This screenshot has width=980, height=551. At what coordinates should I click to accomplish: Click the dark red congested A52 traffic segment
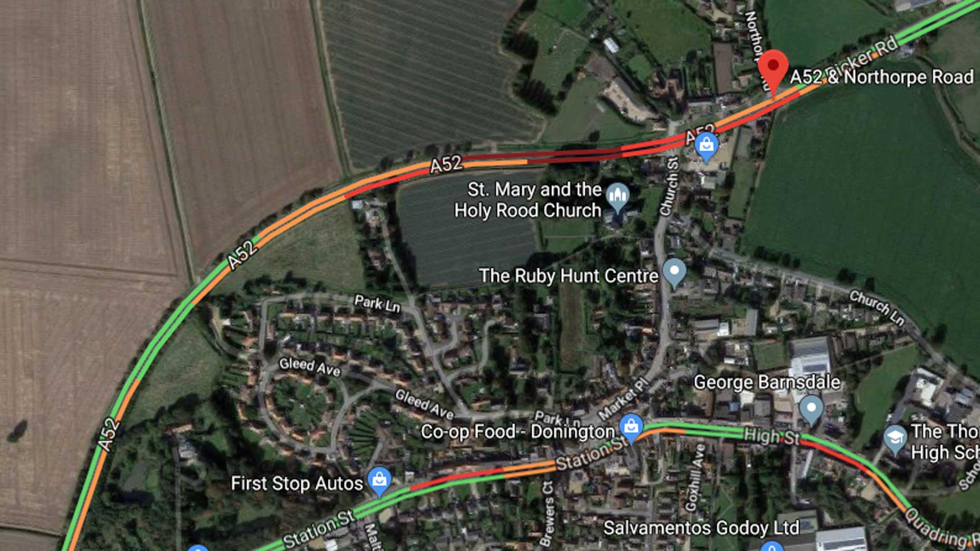click(543, 155)
